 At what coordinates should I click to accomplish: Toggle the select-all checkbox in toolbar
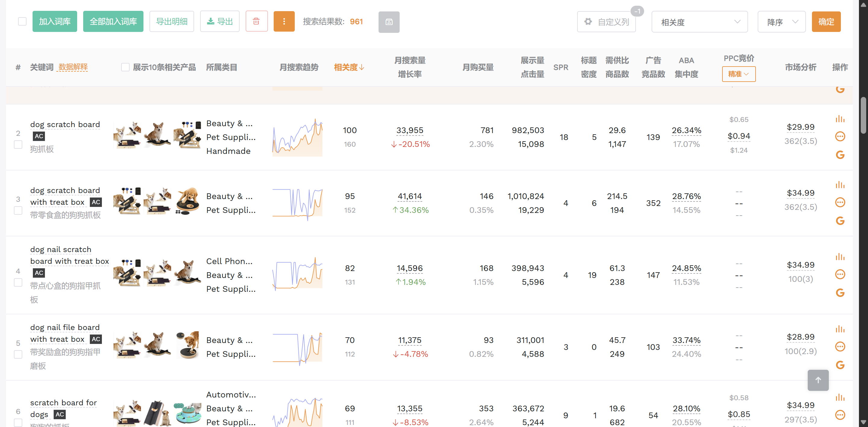(22, 22)
